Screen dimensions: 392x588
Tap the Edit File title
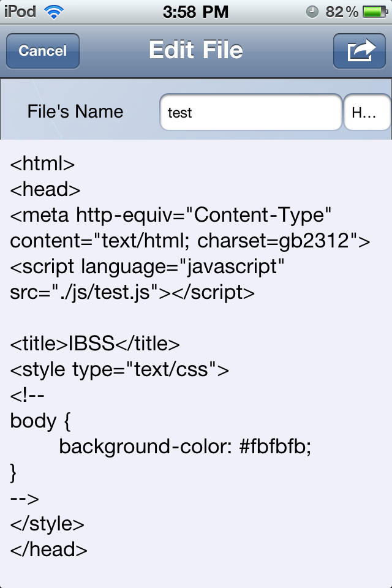[x=196, y=50]
